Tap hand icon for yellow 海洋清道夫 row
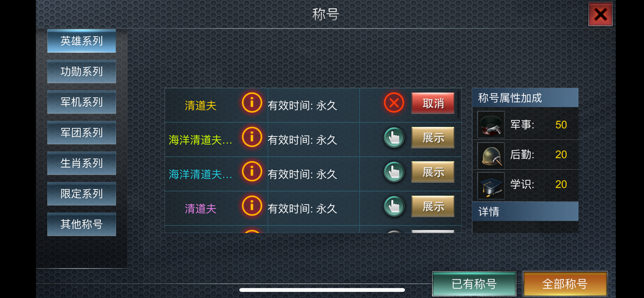The image size is (644, 298). coord(394,138)
